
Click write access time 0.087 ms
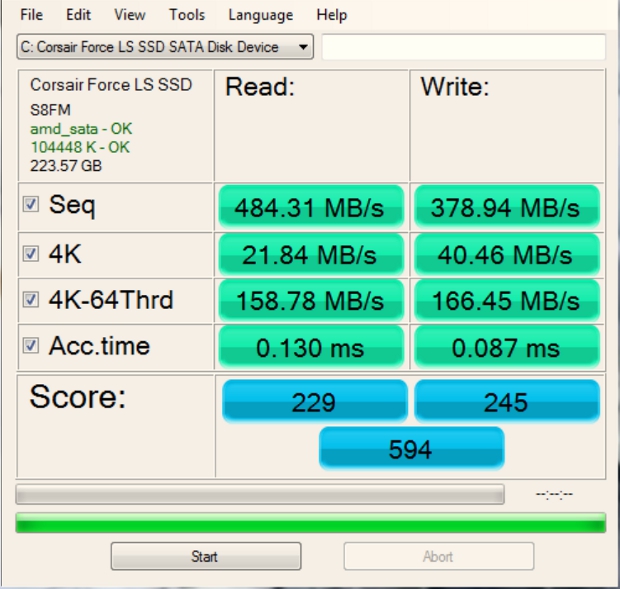click(x=507, y=347)
